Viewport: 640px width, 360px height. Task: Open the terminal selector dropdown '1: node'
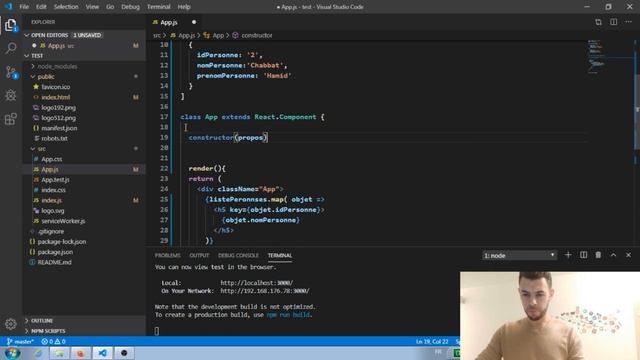click(x=519, y=256)
